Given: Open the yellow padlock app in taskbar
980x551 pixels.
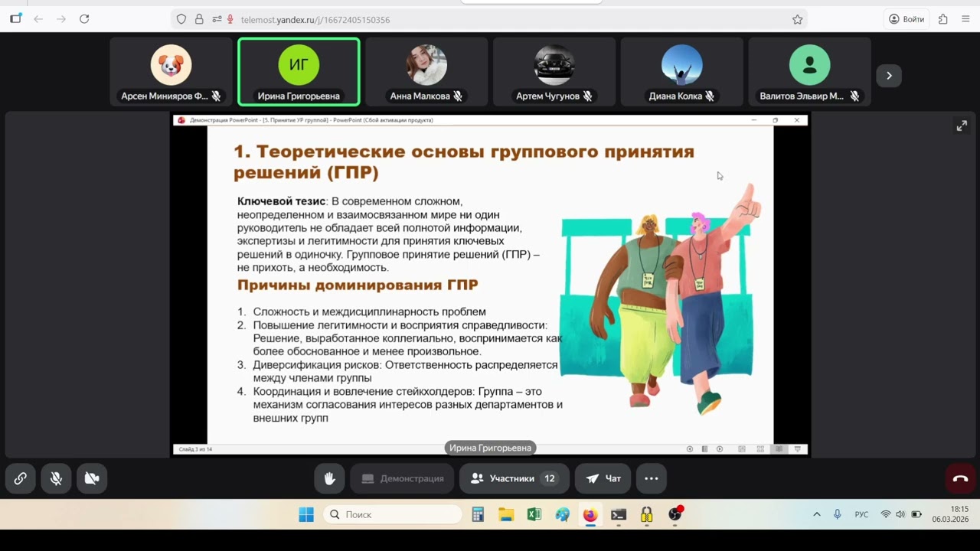Looking at the screenshot, I should tap(647, 514).
